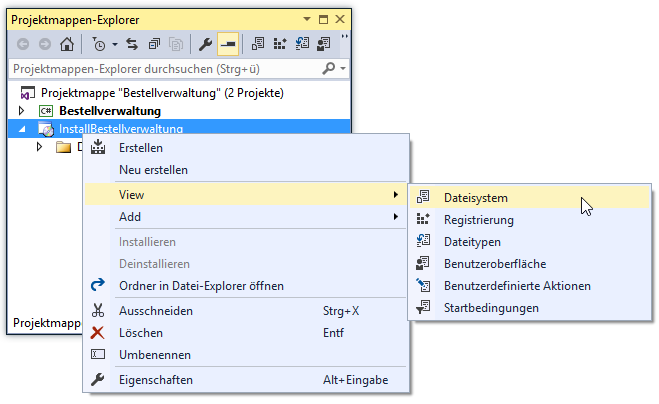The height and width of the screenshot is (404, 659).
Task: Select the InstallBestellverwaltung setup project
Action: [x=121, y=129]
